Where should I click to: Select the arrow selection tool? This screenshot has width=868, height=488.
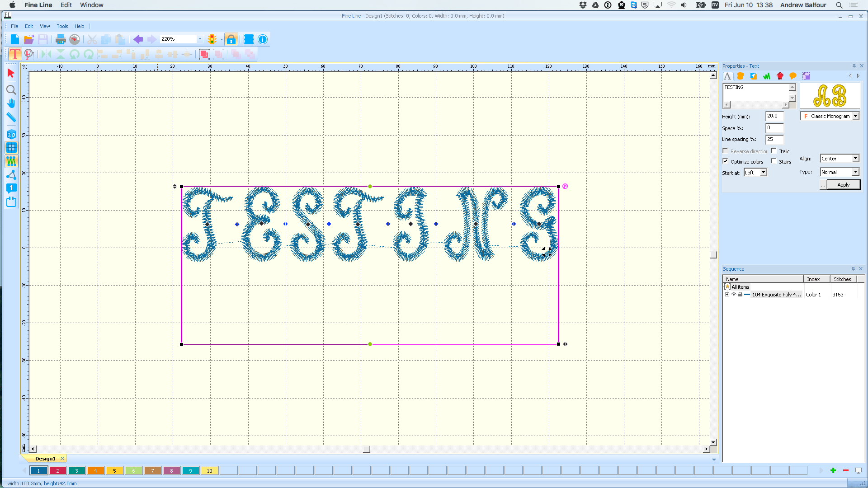(11, 73)
